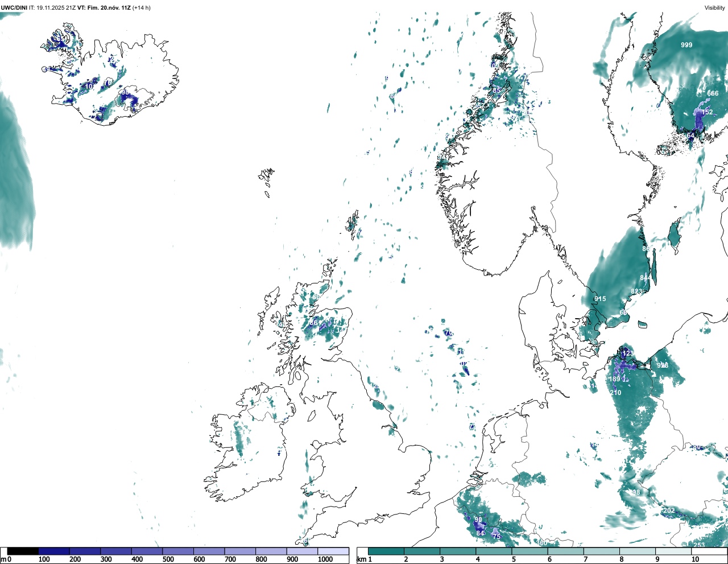
Task: Click the '1000' metre legend label
Action: [x=325, y=559]
